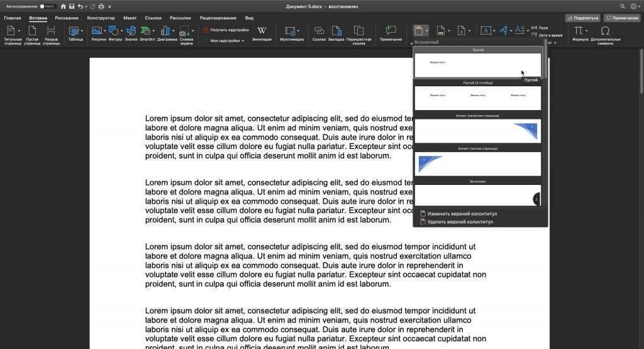Click the Save (floppy disk) icon
This screenshot has height=349, width=644.
coord(72,6)
